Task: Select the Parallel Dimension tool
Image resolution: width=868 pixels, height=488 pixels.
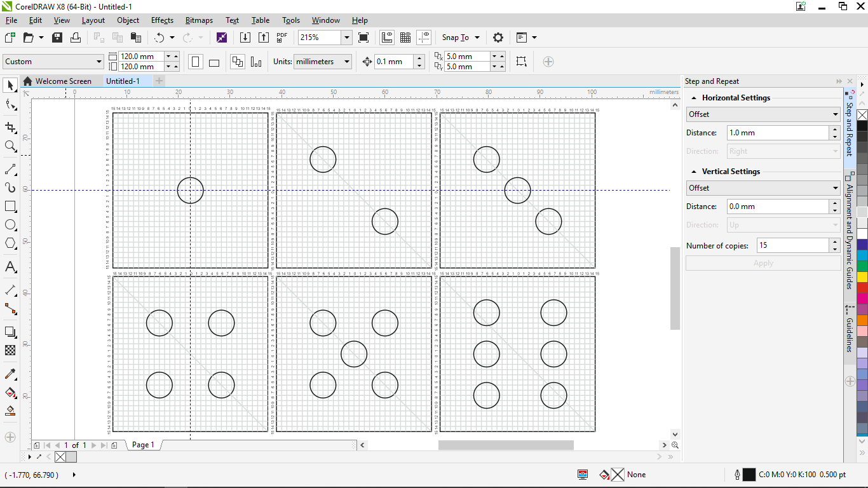Action: tap(10, 290)
